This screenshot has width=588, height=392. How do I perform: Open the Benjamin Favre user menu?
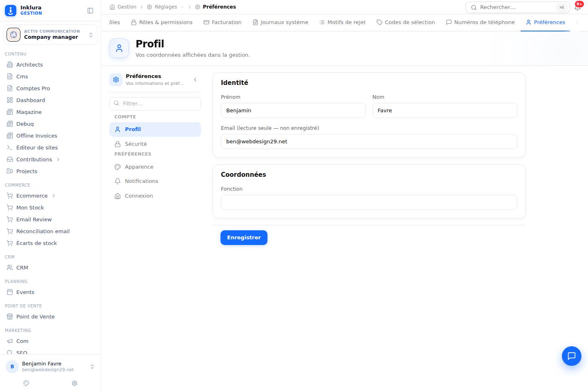pyautogui.click(x=50, y=367)
